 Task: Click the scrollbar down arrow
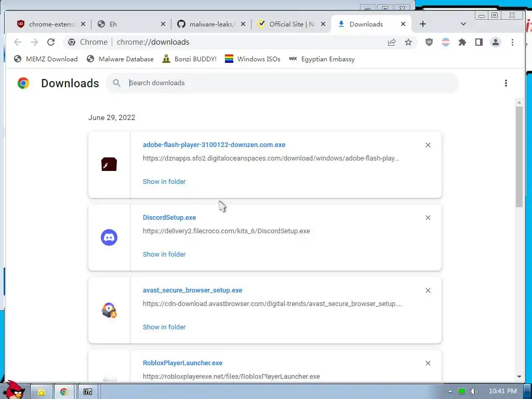519,377
